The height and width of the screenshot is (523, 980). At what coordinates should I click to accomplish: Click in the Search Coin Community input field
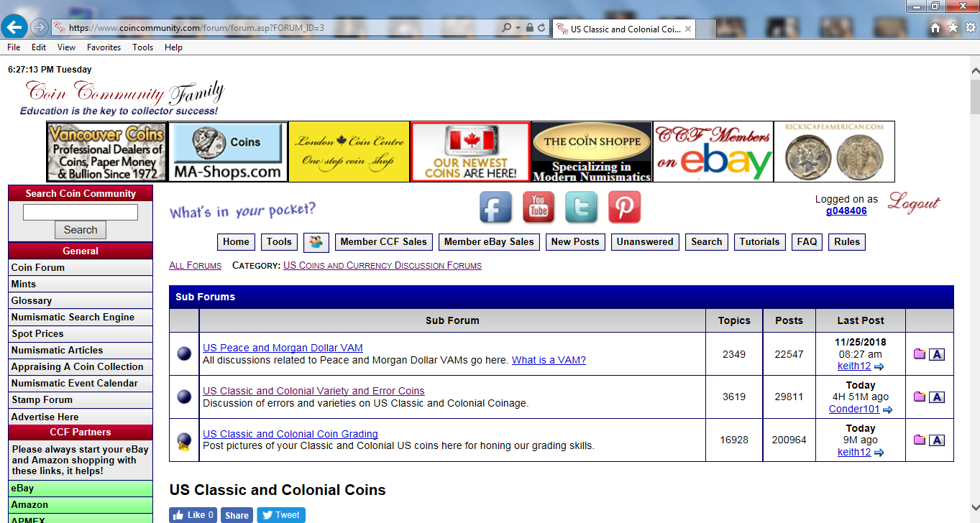click(x=81, y=213)
